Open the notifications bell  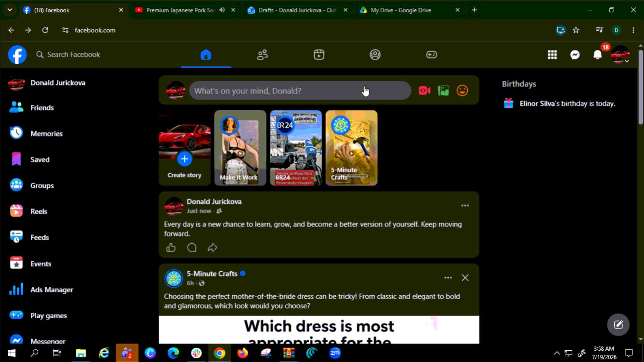(x=598, y=55)
